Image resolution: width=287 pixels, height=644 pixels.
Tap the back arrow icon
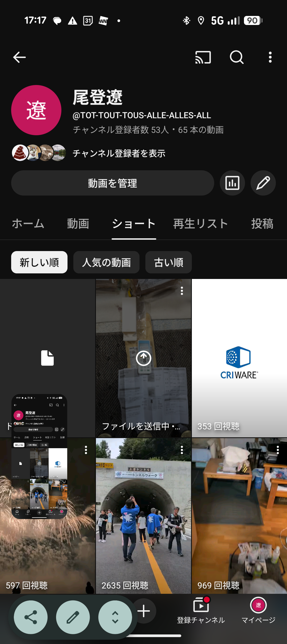(19, 57)
